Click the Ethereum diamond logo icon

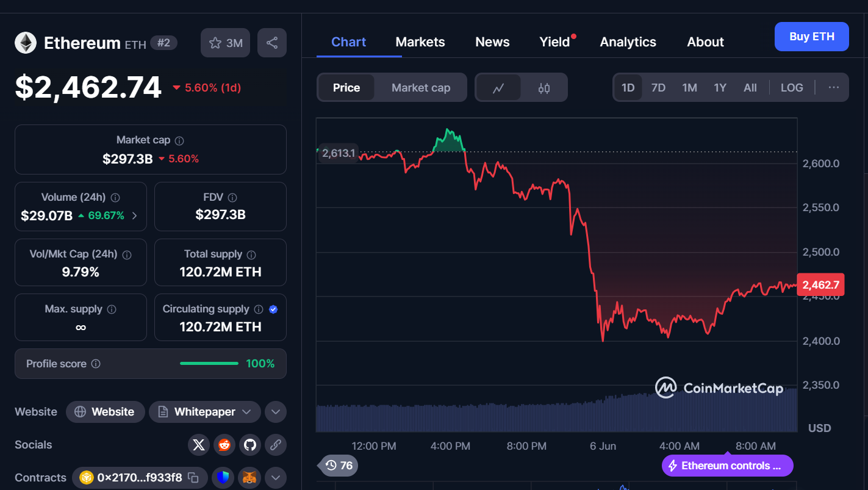[x=26, y=43]
